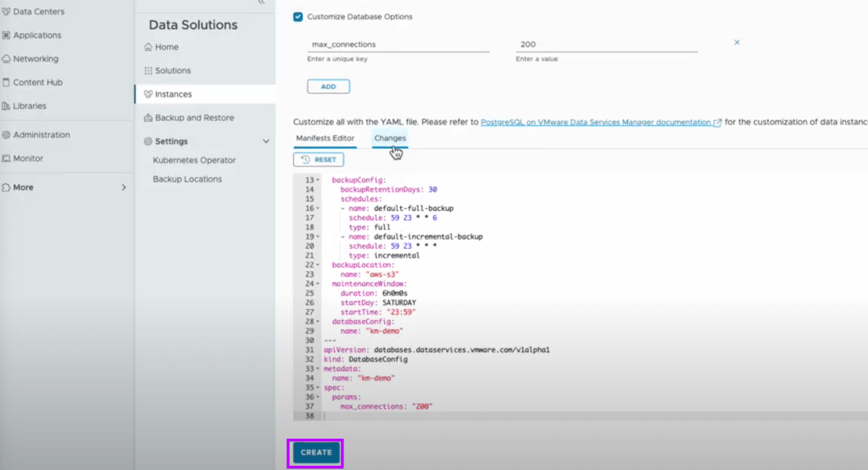Fold the backupConfig block at line 13
Viewport: 868px width, 470px height.
318,180
